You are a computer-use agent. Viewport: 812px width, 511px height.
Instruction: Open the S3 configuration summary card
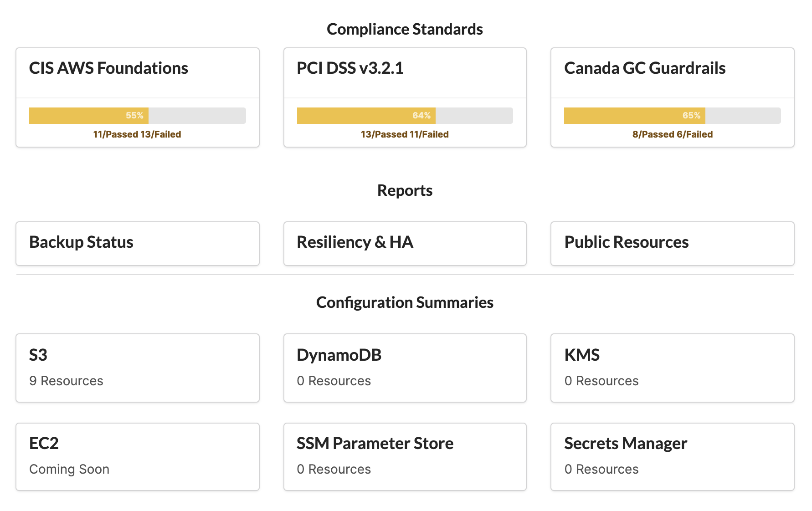pos(138,368)
